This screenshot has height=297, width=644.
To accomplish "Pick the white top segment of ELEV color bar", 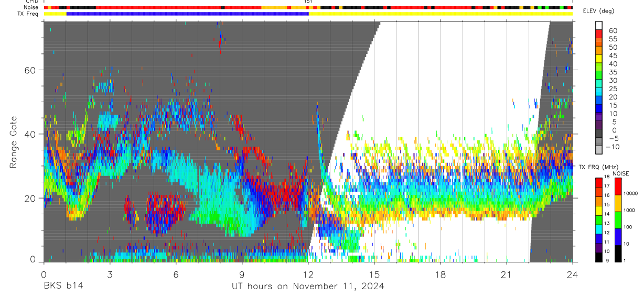I will (599, 25).
